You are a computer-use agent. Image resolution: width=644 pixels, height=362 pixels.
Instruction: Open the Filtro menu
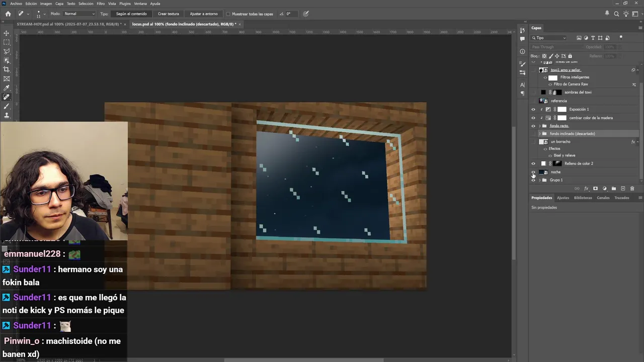pyautogui.click(x=101, y=4)
